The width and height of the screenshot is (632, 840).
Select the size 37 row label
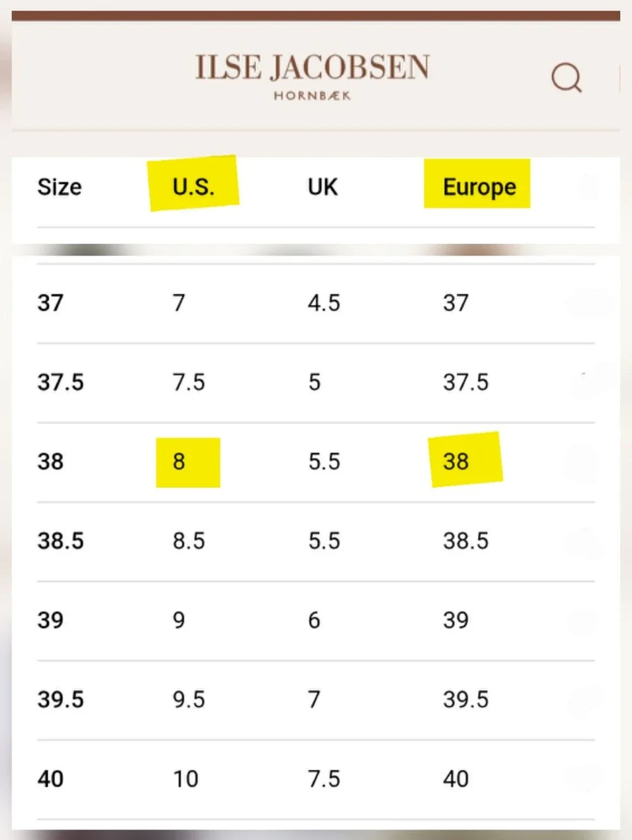pos(51,303)
